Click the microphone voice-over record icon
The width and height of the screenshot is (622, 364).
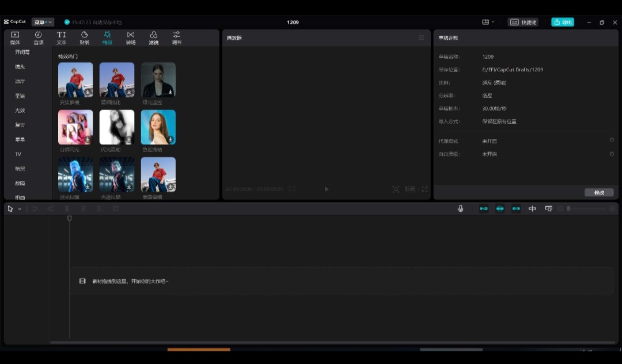click(x=461, y=208)
